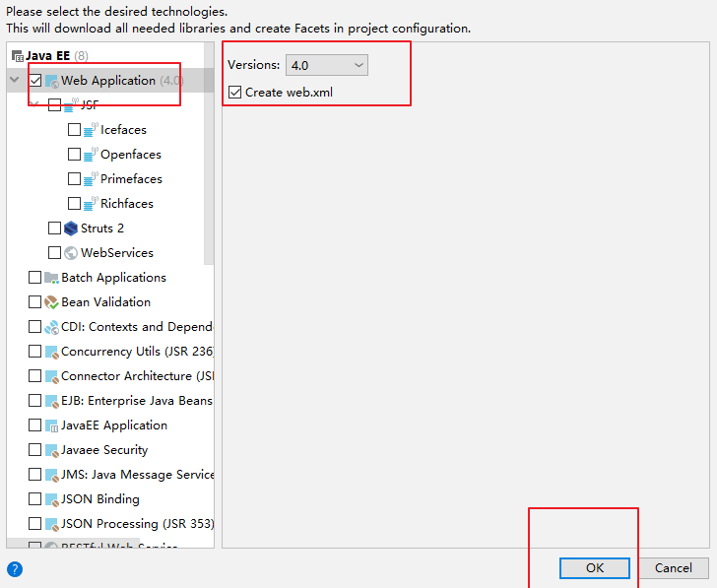The width and height of the screenshot is (717, 588).
Task: Click the JSON Processing icon
Action: tap(51, 524)
